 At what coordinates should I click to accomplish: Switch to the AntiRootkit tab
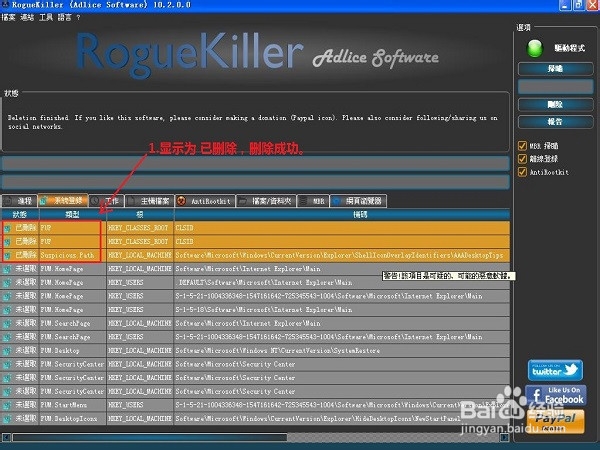click(x=205, y=201)
